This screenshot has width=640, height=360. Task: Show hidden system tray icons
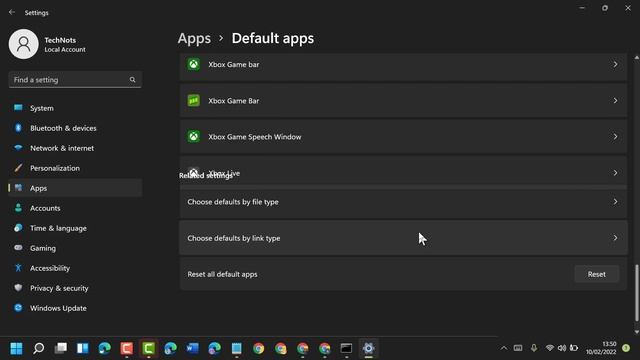(504, 348)
